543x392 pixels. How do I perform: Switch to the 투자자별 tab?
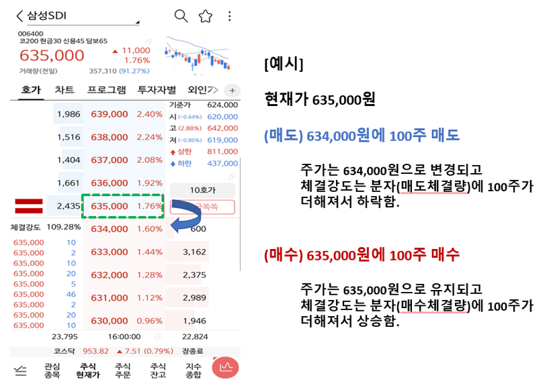[x=157, y=90]
